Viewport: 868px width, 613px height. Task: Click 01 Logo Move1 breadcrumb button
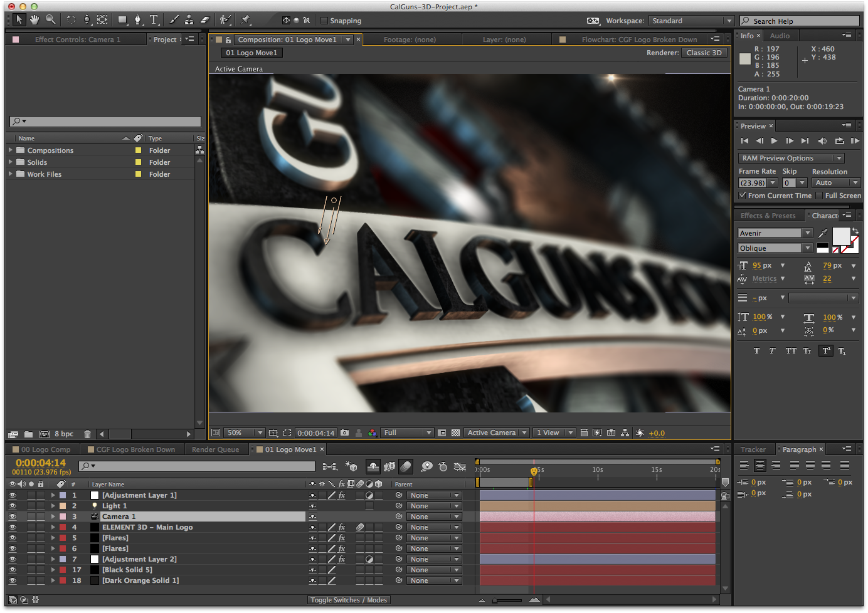251,53
